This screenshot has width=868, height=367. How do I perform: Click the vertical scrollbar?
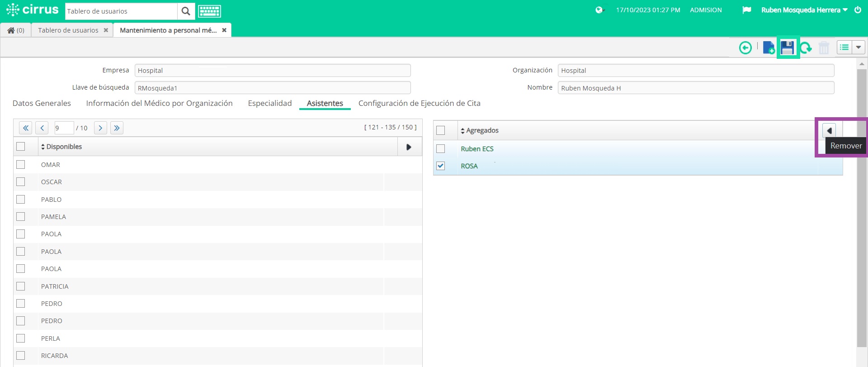(x=862, y=208)
